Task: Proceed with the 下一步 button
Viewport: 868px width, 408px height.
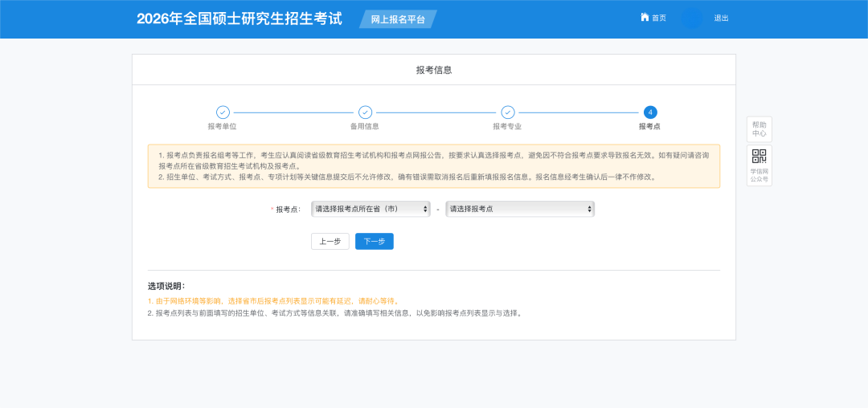Action: (375, 242)
